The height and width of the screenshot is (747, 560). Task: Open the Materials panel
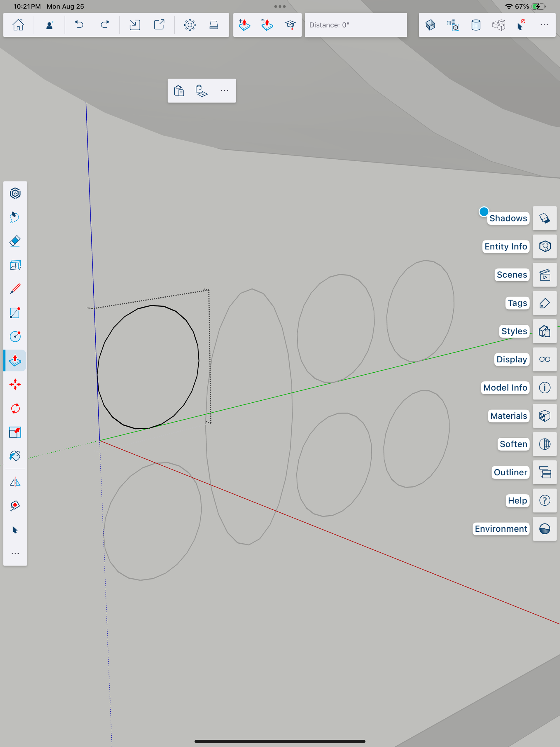pyautogui.click(x=545, y=416)
